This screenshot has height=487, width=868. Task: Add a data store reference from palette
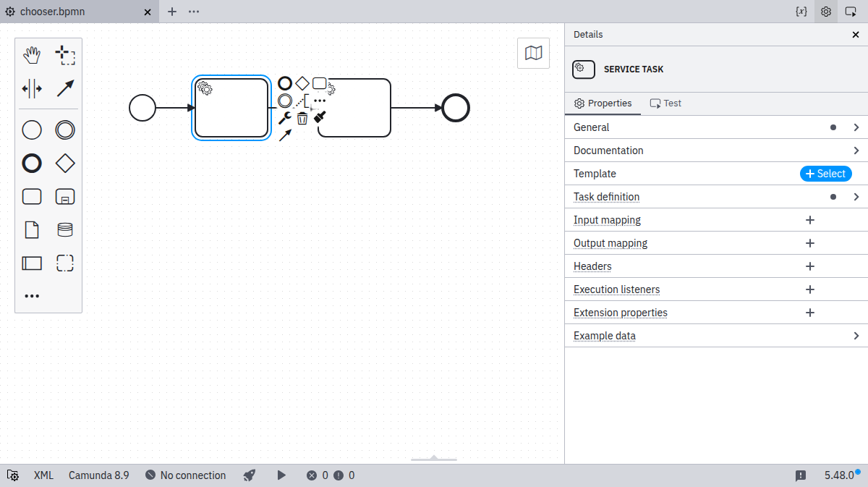(65, 230)
